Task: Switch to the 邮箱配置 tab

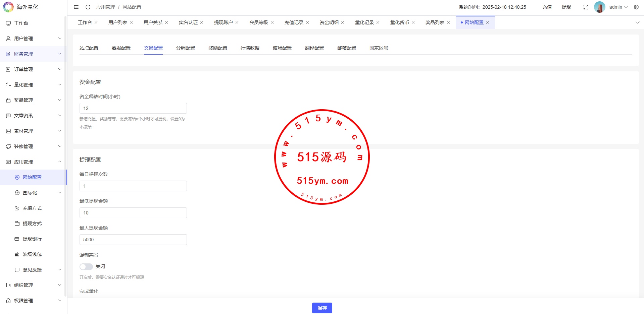Action: [347, 48]
